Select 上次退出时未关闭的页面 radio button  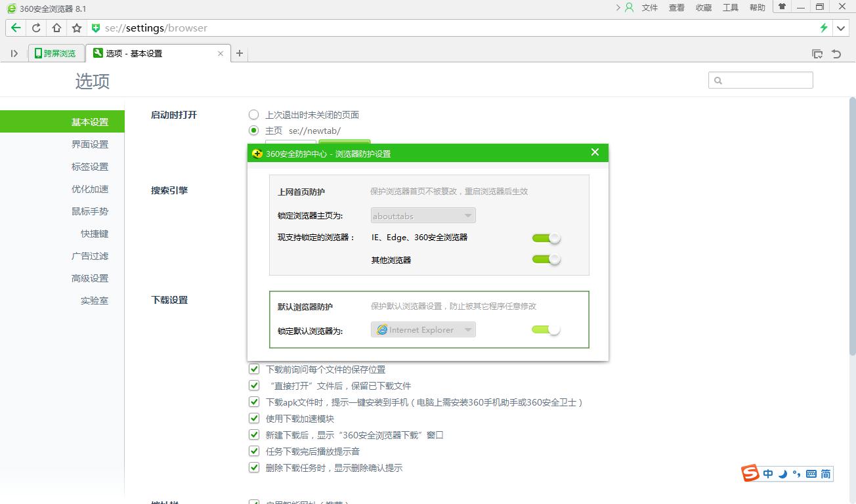[x=253, y=115]
